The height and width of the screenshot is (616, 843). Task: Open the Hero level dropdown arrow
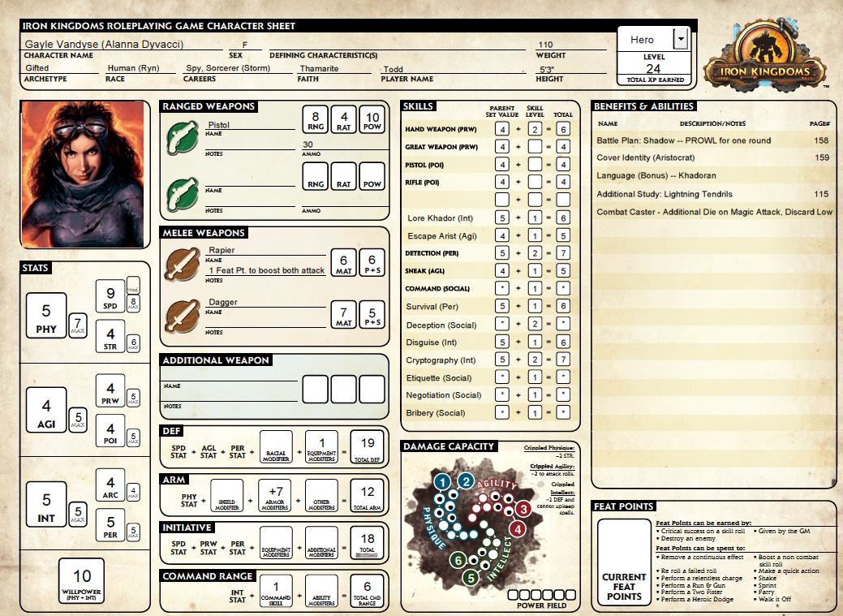click(682, 39)
